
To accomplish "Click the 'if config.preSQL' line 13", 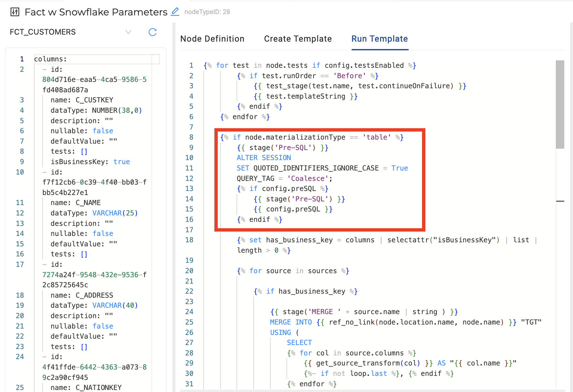I will [x=283, y=189].
